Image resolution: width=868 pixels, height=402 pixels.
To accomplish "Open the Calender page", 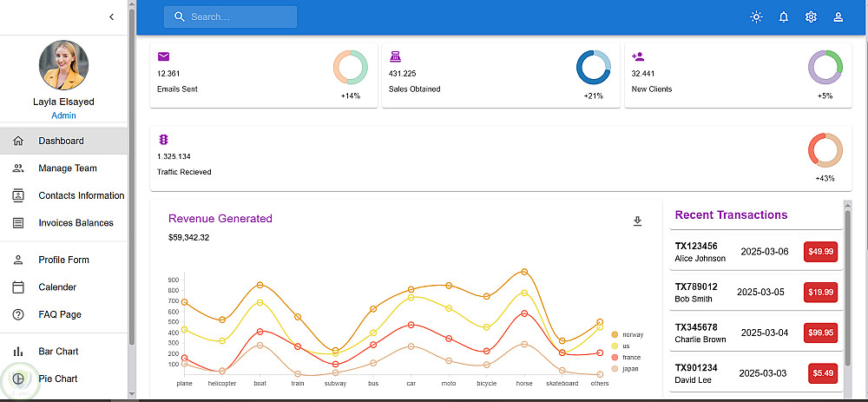I will 57,287.
